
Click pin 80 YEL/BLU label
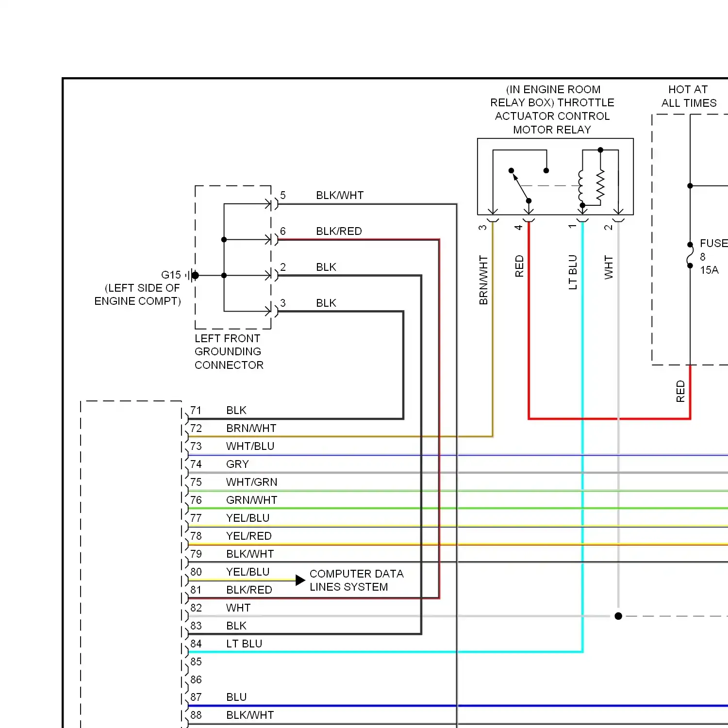[x=248, y=572]
